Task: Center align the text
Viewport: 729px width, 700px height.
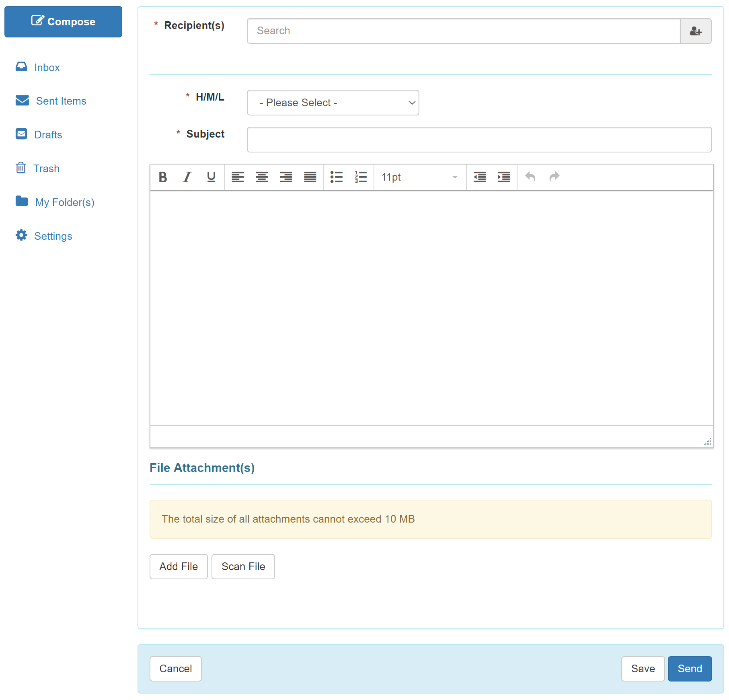Action: [x=262, y=177]
